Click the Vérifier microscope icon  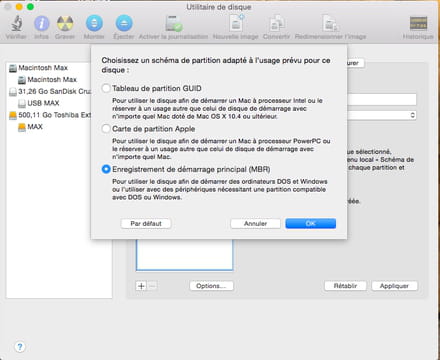[x=16, y=23]
